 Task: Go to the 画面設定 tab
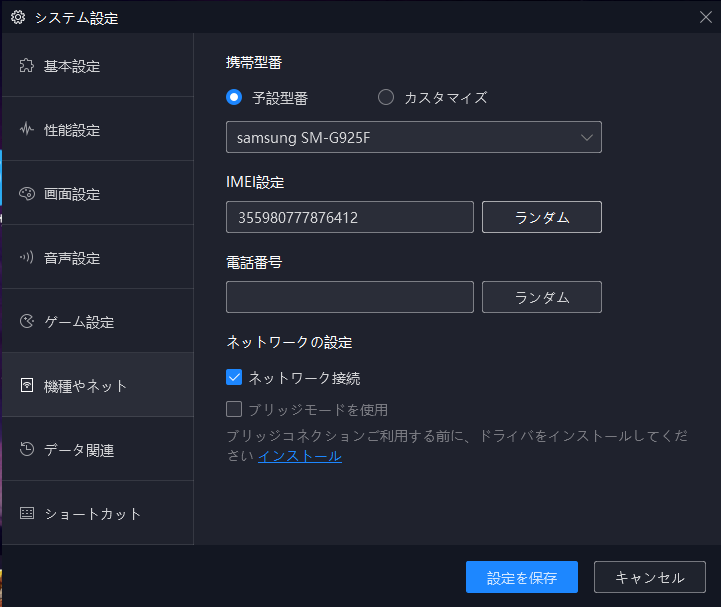[97, 193]
